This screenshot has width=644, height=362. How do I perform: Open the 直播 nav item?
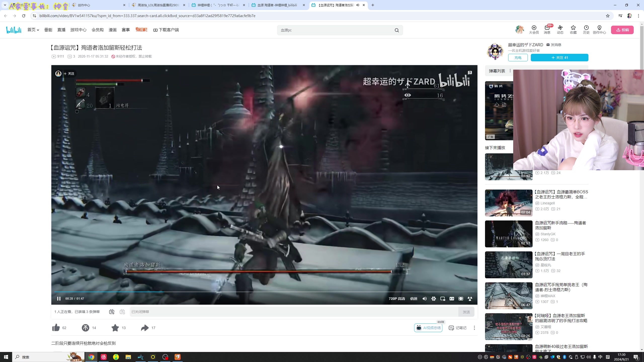pyautogui.click(x=61, y=30)
